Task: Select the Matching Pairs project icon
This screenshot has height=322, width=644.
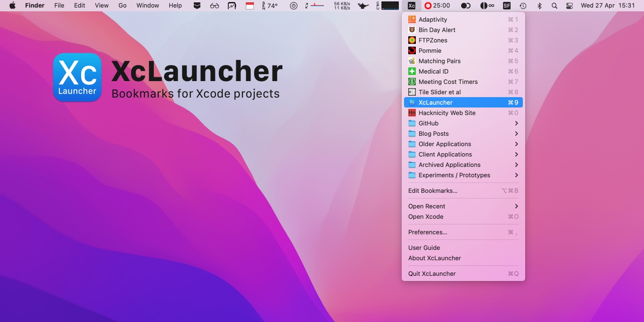Action: [411, 61]
